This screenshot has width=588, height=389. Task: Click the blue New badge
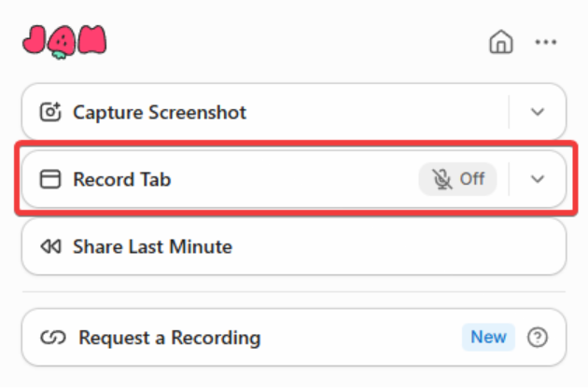pyautogui.click(x=488, y=337)
